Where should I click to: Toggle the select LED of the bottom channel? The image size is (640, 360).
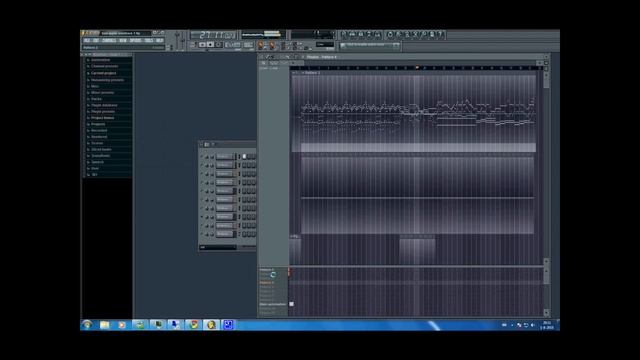pos(239,234)
